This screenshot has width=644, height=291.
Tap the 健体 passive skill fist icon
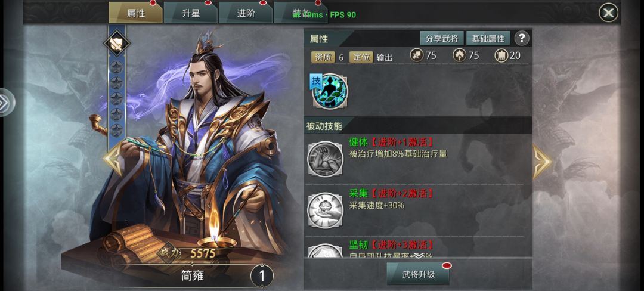pos(326,159)
